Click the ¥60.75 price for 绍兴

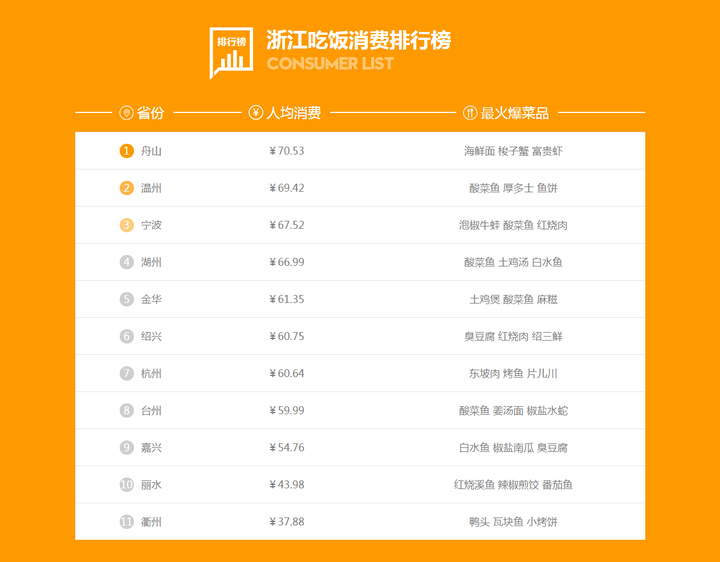coord(287,337)
